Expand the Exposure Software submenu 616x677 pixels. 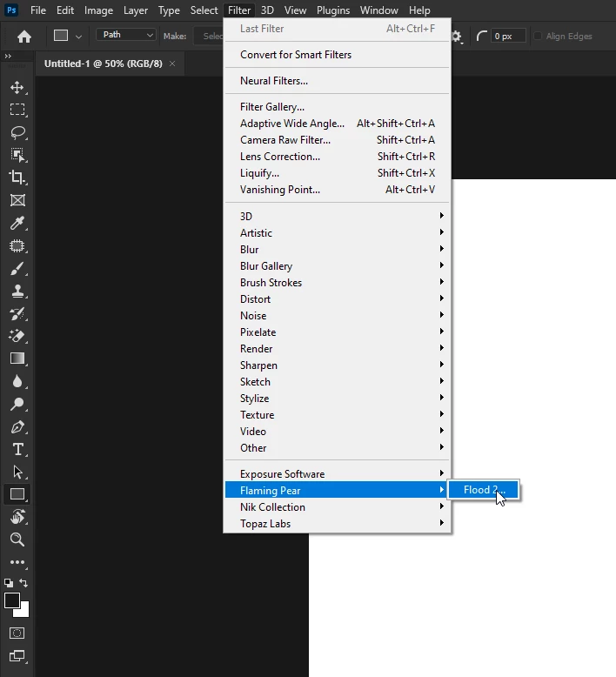point(337,473)
